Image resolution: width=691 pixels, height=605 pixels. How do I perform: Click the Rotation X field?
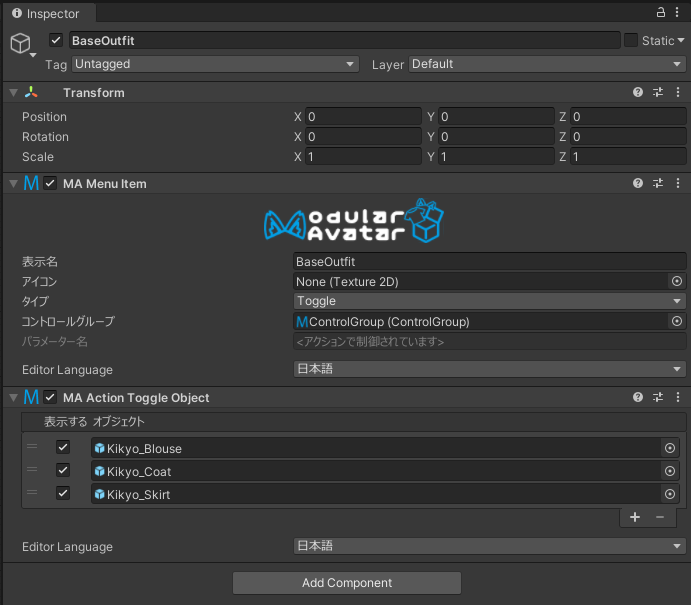363,137
